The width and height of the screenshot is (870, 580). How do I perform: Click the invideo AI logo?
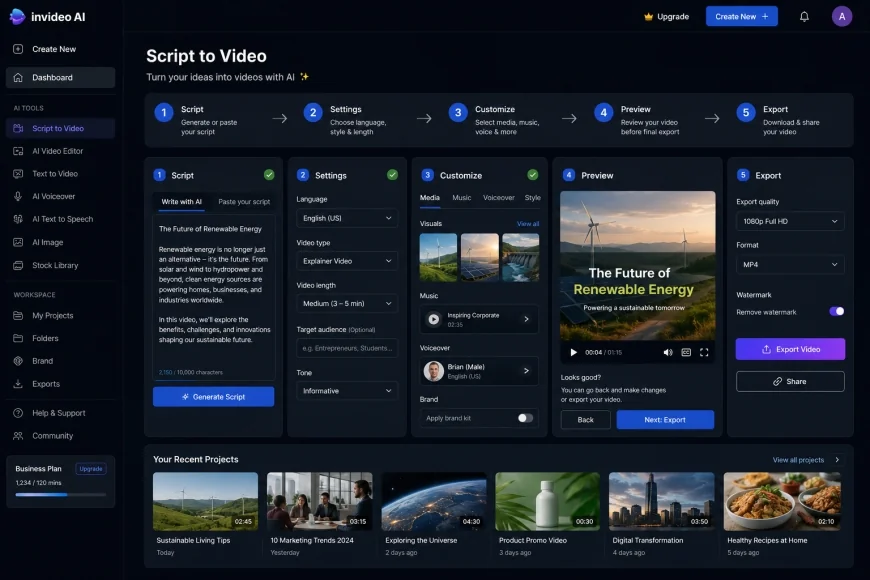point(48,17)
